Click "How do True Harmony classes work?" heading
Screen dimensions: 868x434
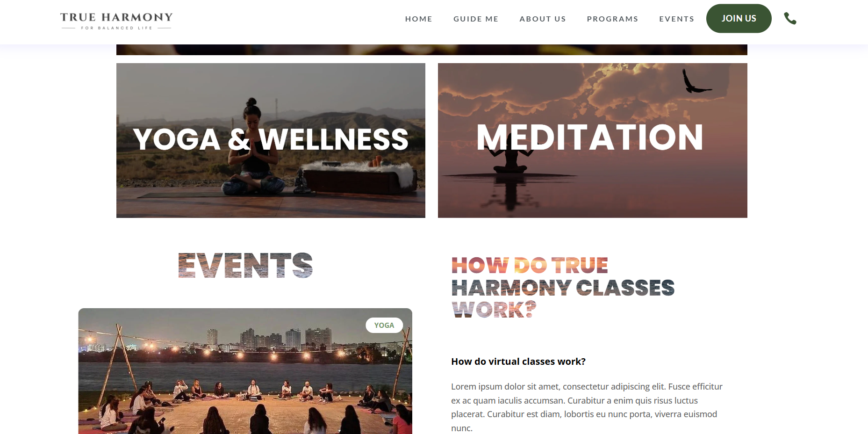point(563,287)
